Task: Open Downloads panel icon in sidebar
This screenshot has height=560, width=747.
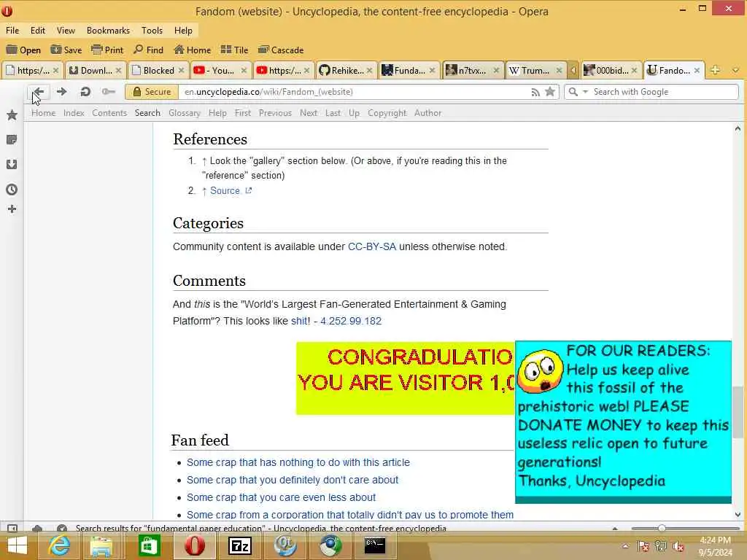Action: tap(12, 164)
